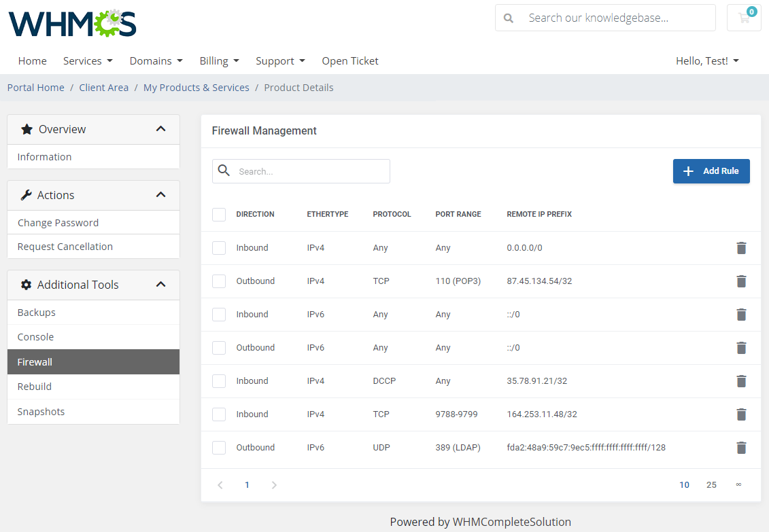Collapse the Actions panel
Image resolution: width=769 pixels, height=532 pixels.
pos(161,195)
